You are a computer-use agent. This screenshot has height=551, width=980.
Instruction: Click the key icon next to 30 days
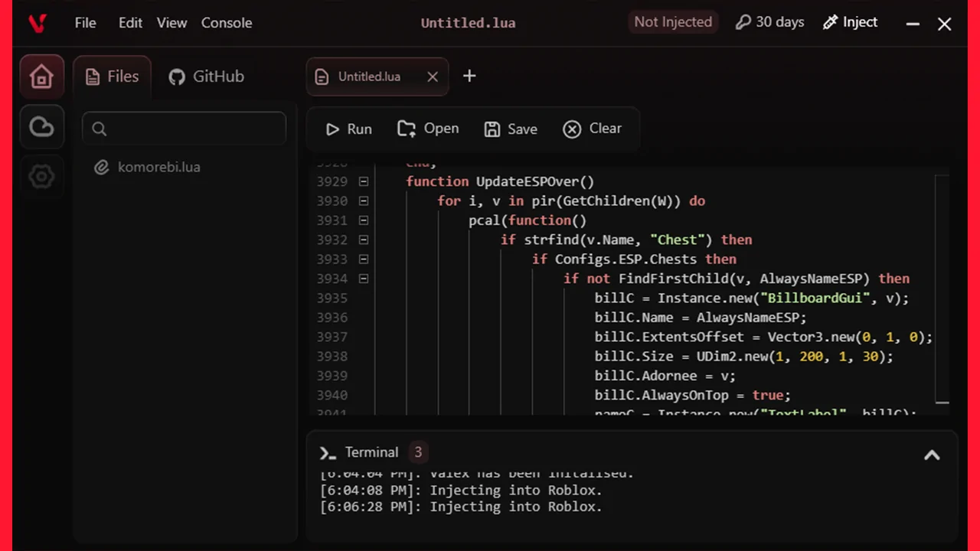[x=743, y=22]
